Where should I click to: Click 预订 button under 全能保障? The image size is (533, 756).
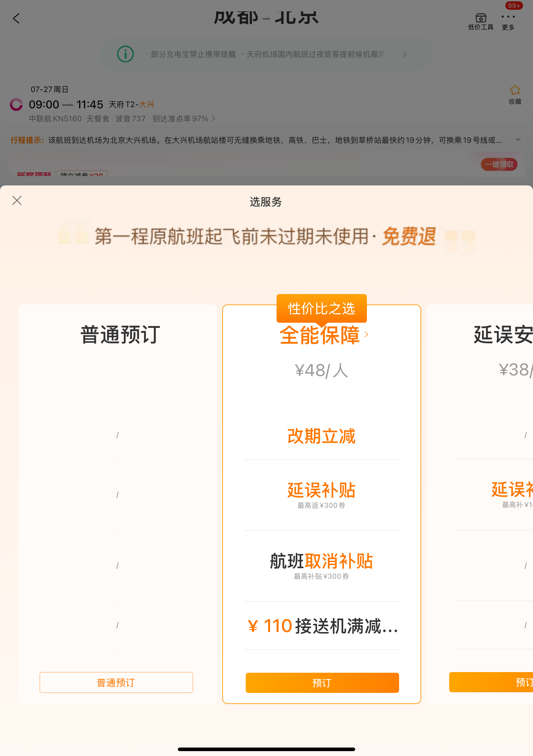[322, 682]
